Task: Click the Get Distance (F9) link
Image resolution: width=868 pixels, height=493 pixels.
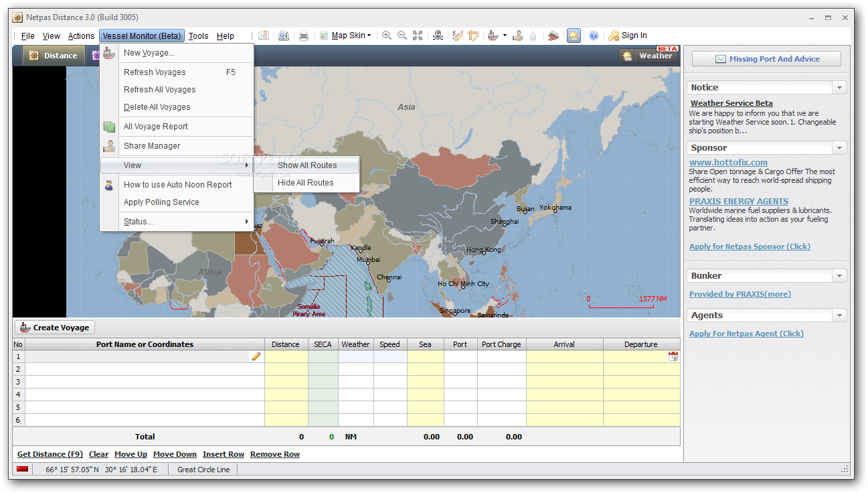Action: point(50,454)
